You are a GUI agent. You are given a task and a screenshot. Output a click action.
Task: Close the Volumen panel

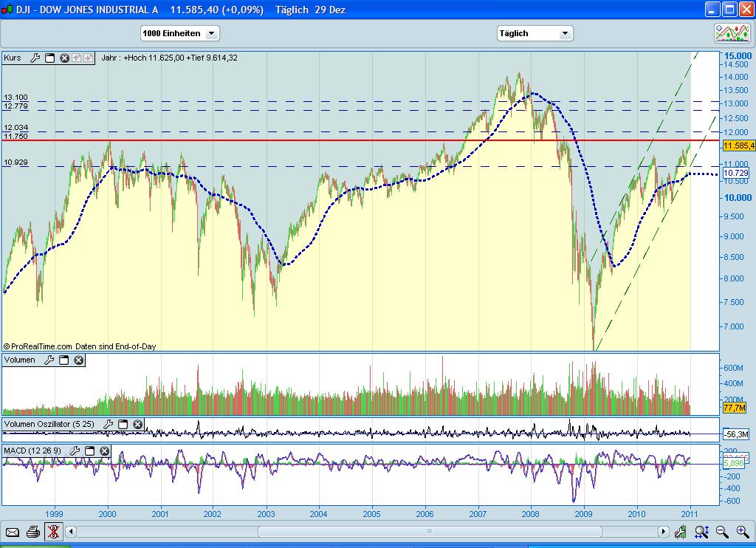click(x=78, y=360)
